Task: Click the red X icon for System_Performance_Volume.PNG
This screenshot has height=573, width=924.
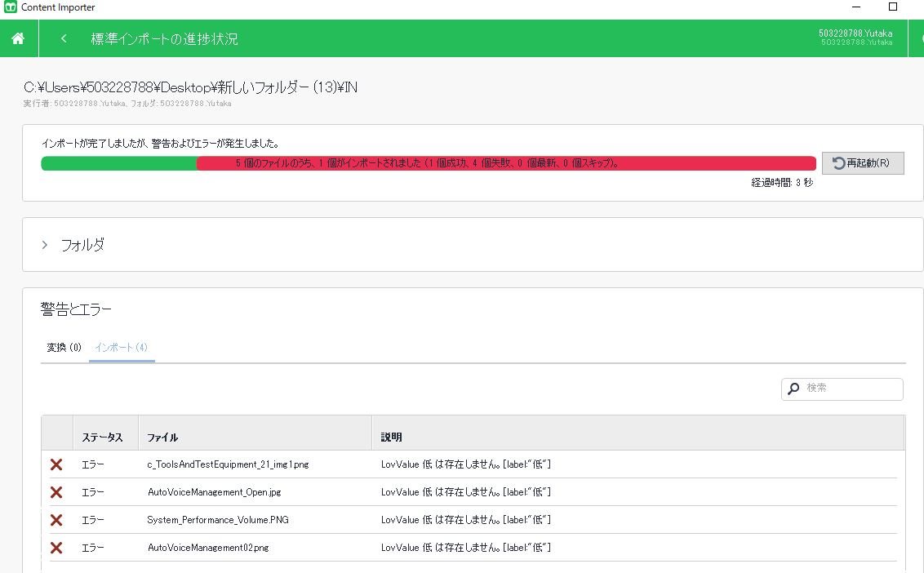Action: click(56, 520)
